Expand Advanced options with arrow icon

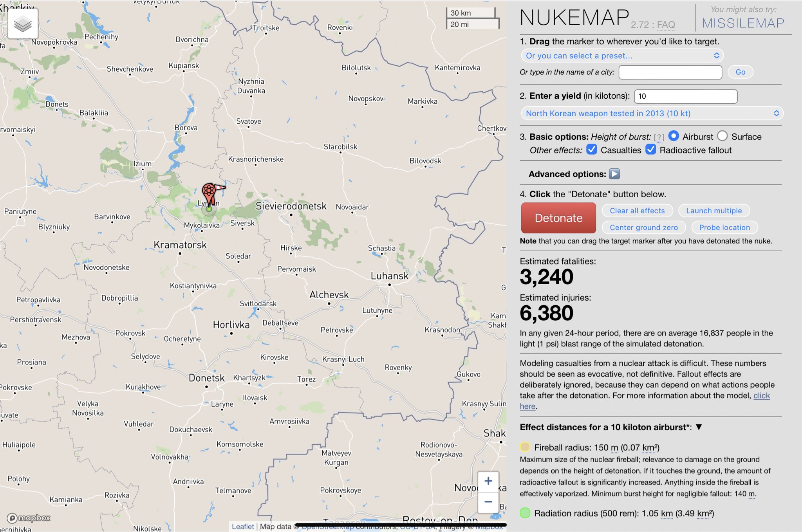pyautogui.click(x=614, y=174)
